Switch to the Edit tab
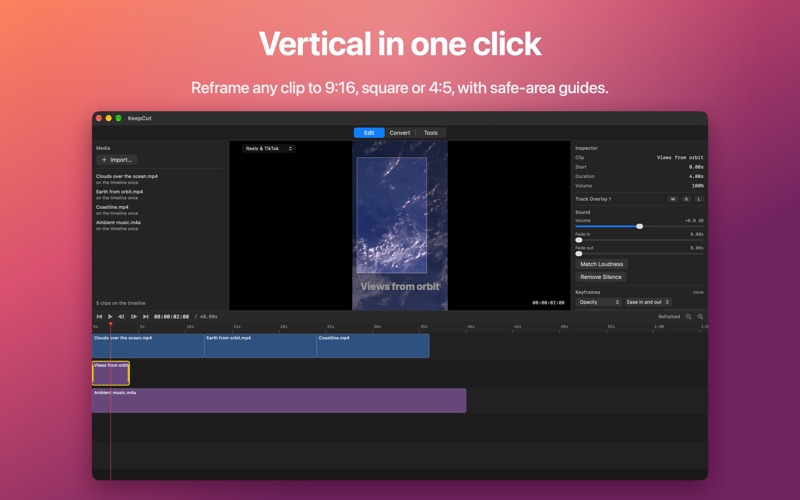 (369, 133)
